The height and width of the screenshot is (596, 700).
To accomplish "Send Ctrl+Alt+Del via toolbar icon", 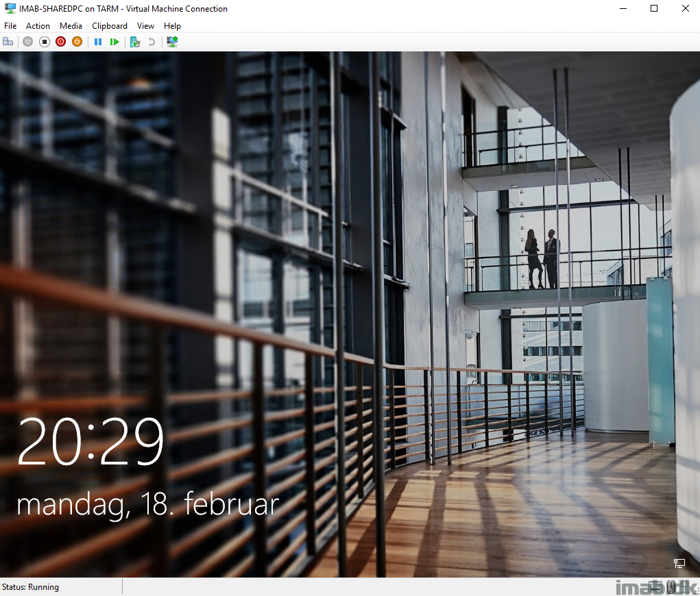I will pos(8,42).
